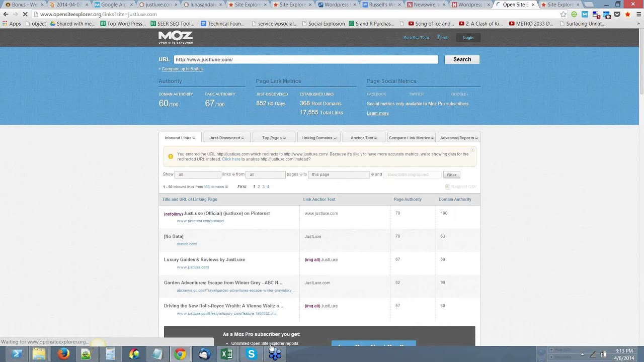Click the More Moz Tools link
644x362 pixels.
tap(416, 38)
